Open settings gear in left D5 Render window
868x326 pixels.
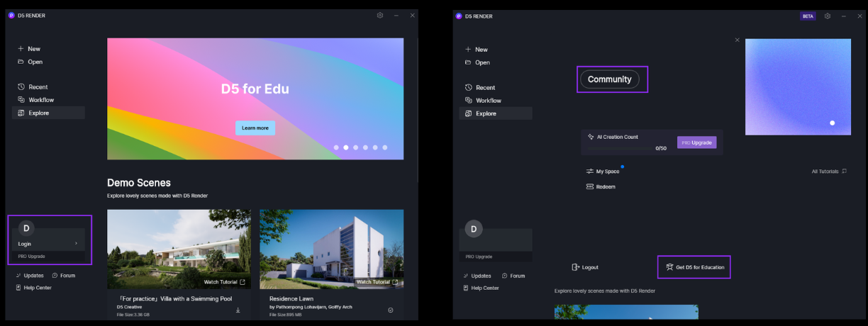380,16
